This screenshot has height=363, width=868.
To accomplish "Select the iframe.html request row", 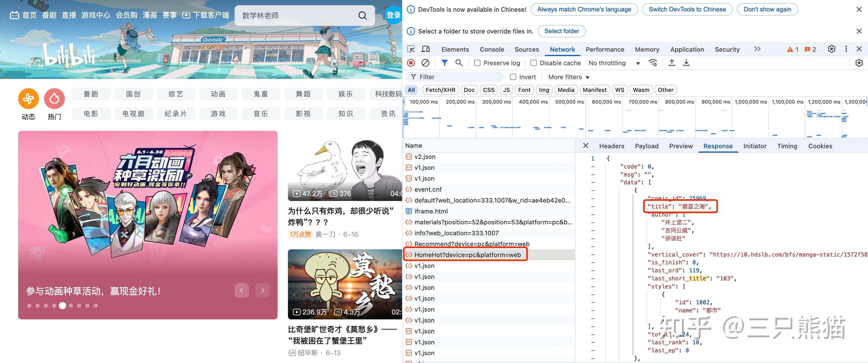I will point(489,211).
